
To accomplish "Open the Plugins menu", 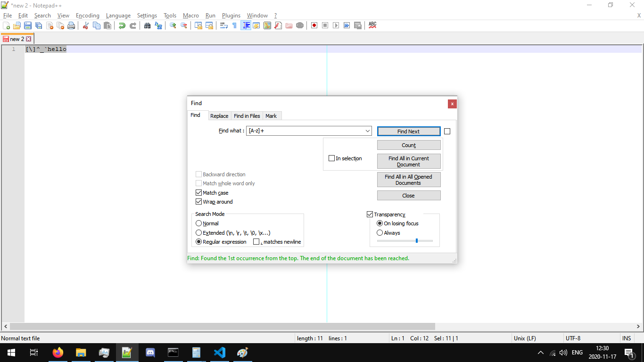I will 231,16.
